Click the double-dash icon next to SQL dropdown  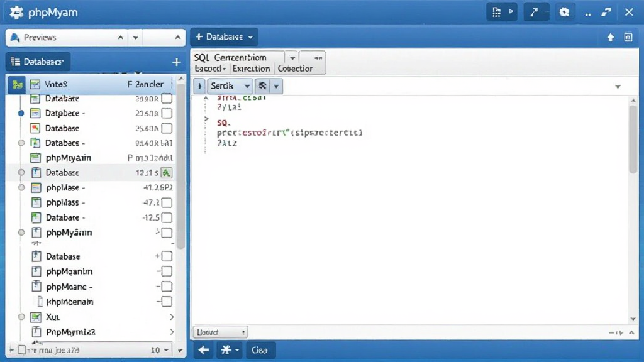318,58
